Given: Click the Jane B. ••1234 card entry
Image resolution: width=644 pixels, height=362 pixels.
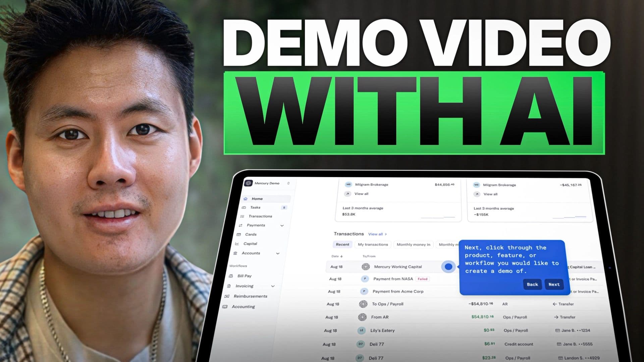Looking at the screenshot, I should click(x=573, y=330).
